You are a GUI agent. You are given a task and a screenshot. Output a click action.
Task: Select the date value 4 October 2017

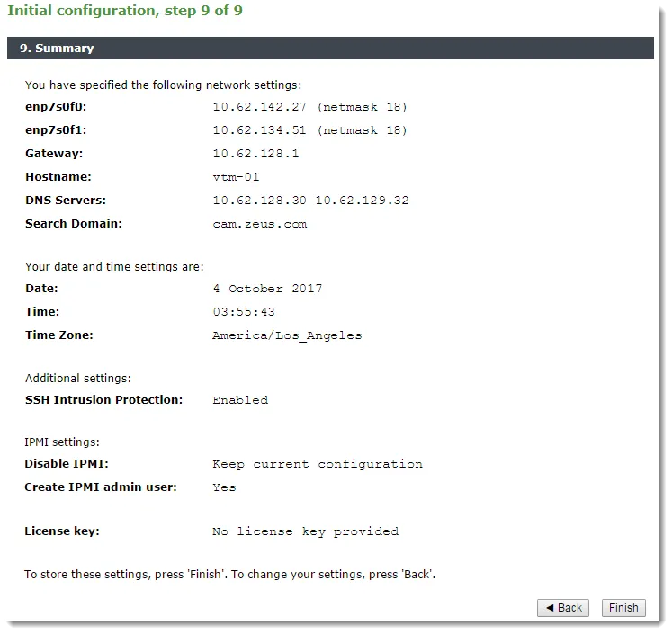267,289
